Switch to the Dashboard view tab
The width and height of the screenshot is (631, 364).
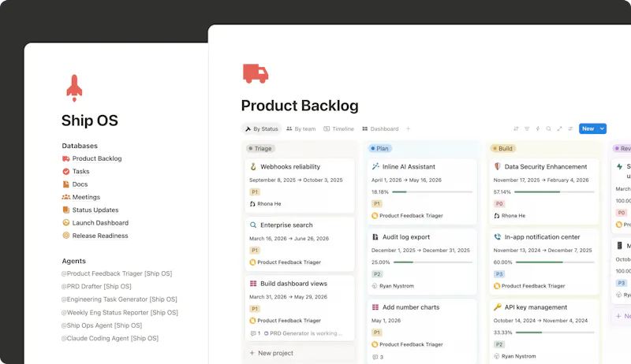tap(380, 128)
